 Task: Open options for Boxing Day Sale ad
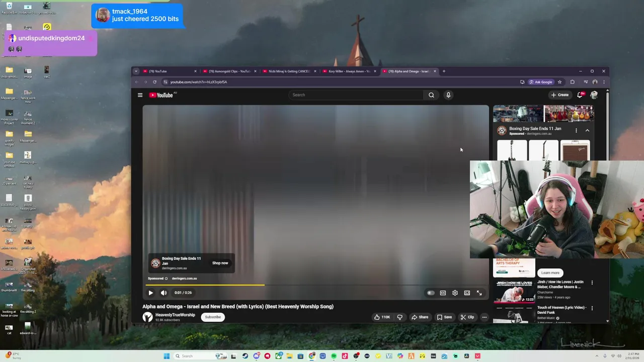576,130
